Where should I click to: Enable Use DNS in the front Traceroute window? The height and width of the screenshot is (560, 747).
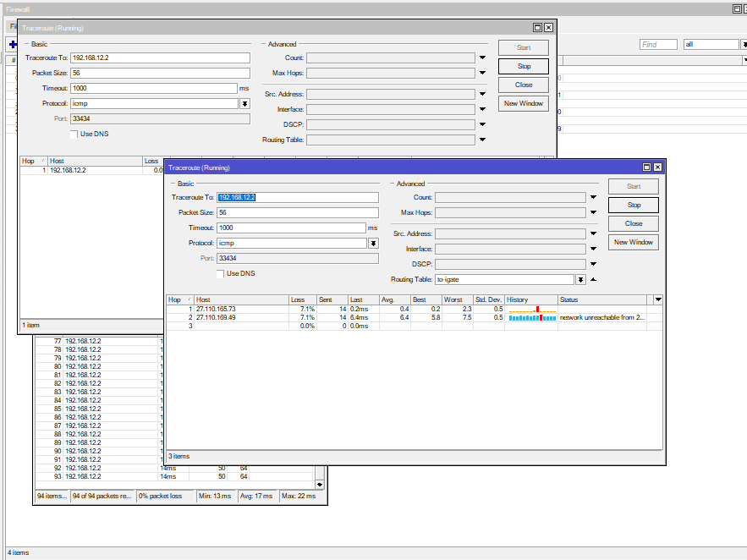[x=221, y=273]
